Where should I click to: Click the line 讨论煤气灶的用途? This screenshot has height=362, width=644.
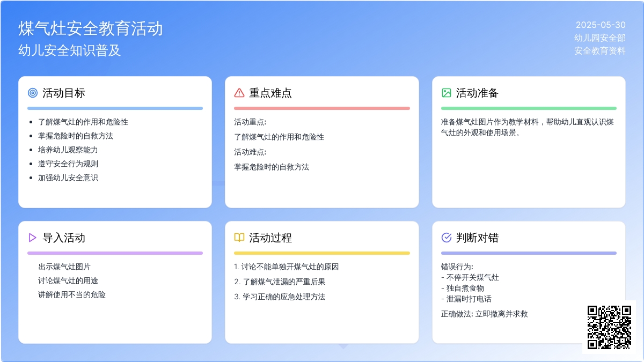[68, 280]
